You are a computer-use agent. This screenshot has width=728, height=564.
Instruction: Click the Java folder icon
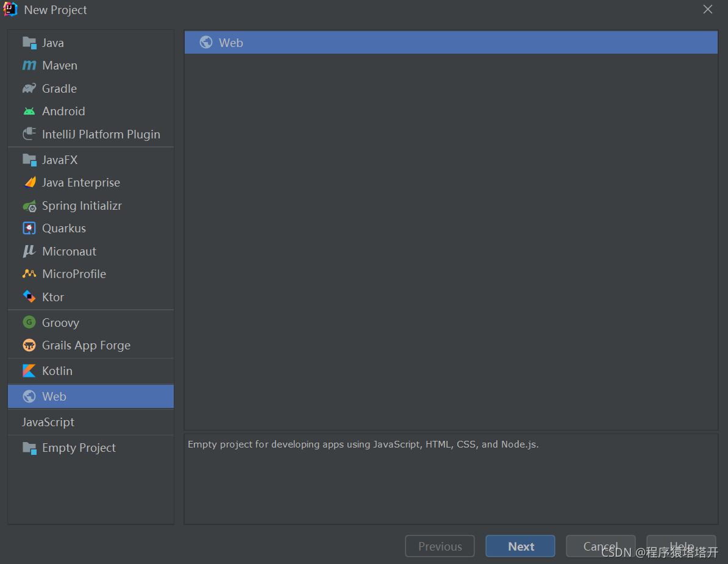click(29, 43)
